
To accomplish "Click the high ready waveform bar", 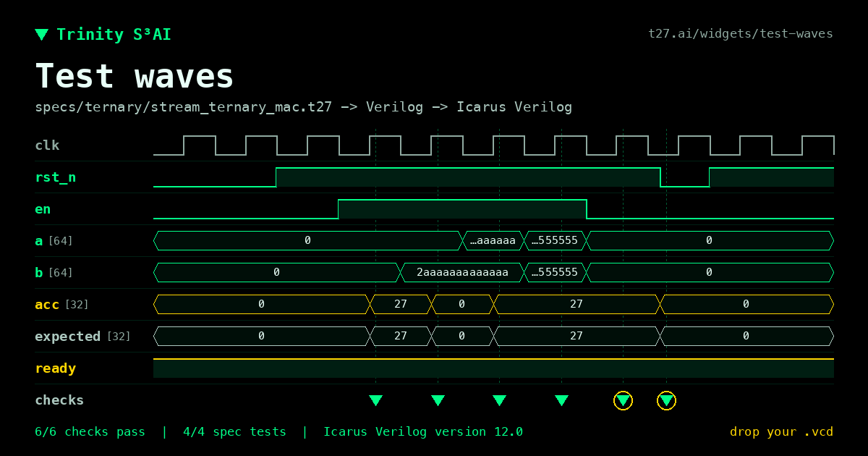I will click(493, 368).
